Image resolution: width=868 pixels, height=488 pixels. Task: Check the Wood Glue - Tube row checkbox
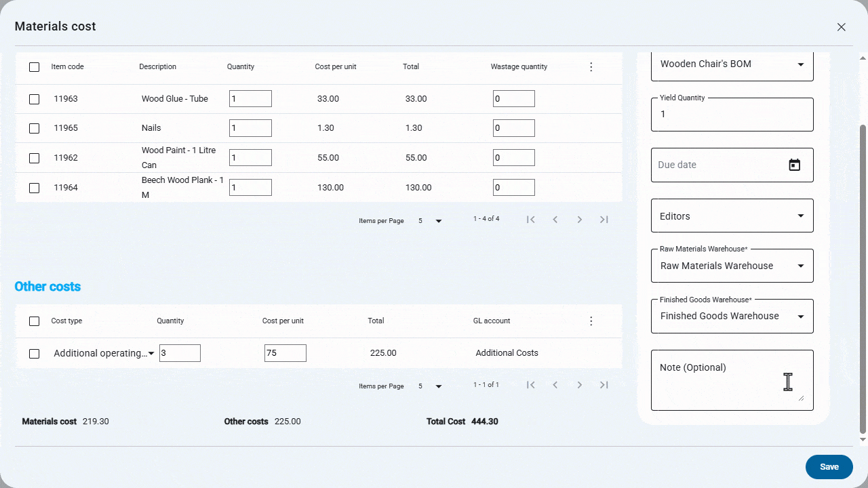click(x=35, y=99)
